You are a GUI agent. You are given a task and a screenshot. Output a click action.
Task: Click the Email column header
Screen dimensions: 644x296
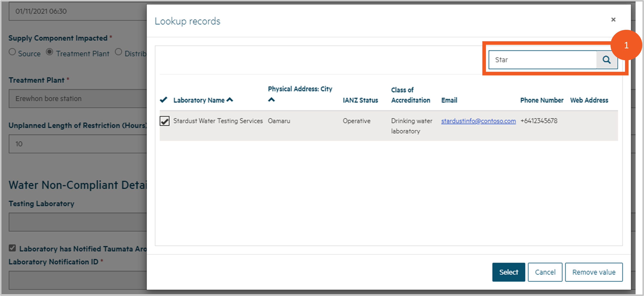pyautogui.click(x=449, y=100)
